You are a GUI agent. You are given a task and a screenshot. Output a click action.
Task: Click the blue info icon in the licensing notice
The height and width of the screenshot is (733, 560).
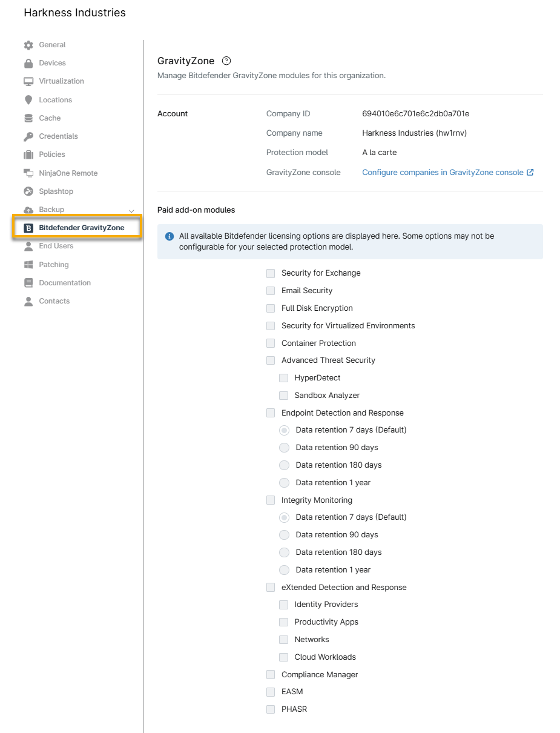[170, 236]
